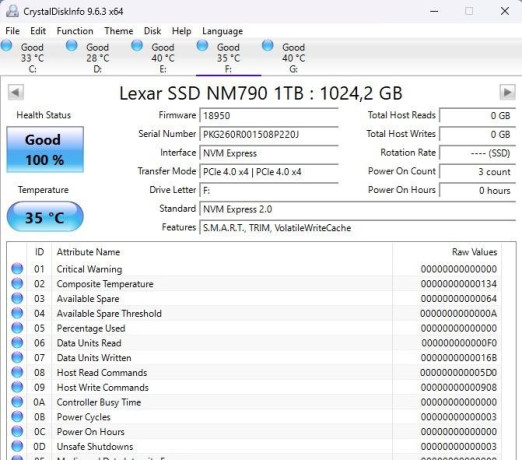Open the Function menu
The image size is (522, 460).
point(75,31)
